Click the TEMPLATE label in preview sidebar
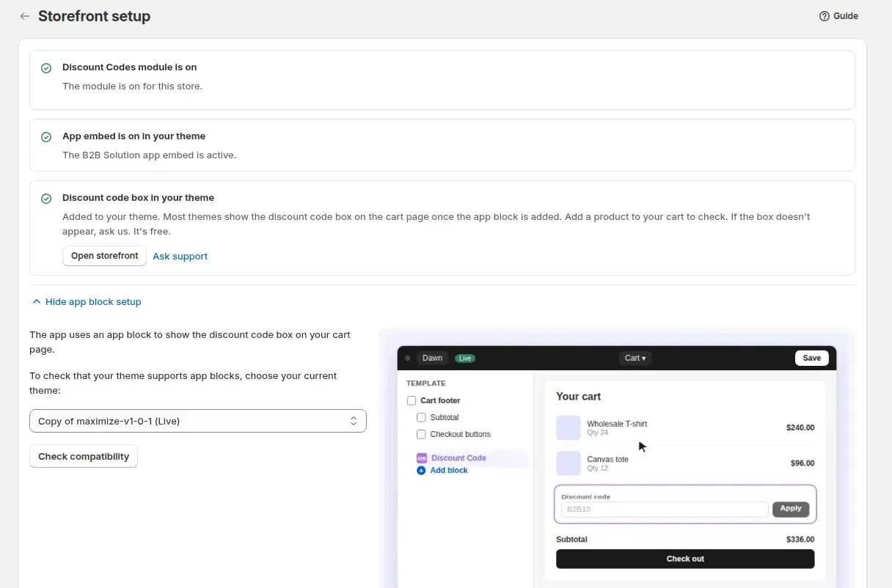The image size is (892, 588). point(426,383)
